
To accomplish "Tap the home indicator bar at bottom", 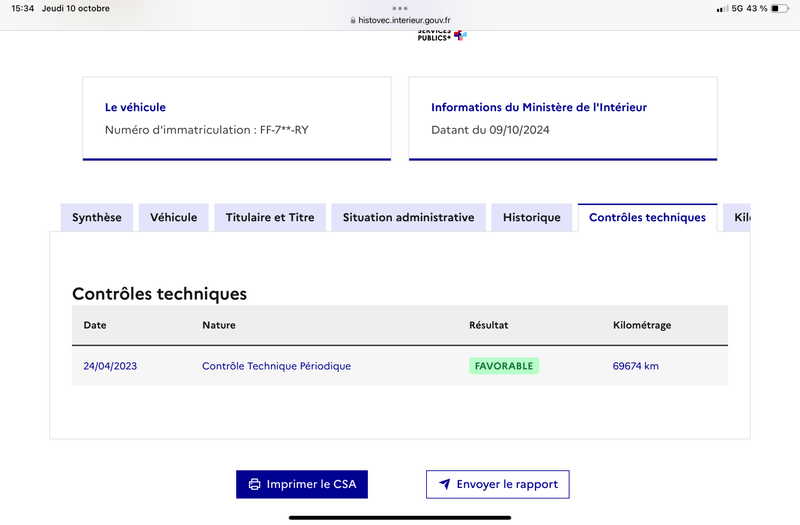I will point(400,518).
